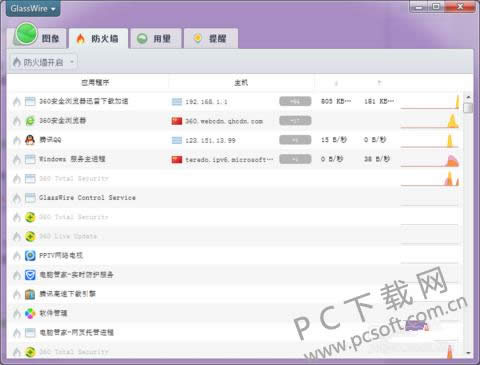Sort by the 主机 host column header
The image size is (480, 365).
pos(241,82)
